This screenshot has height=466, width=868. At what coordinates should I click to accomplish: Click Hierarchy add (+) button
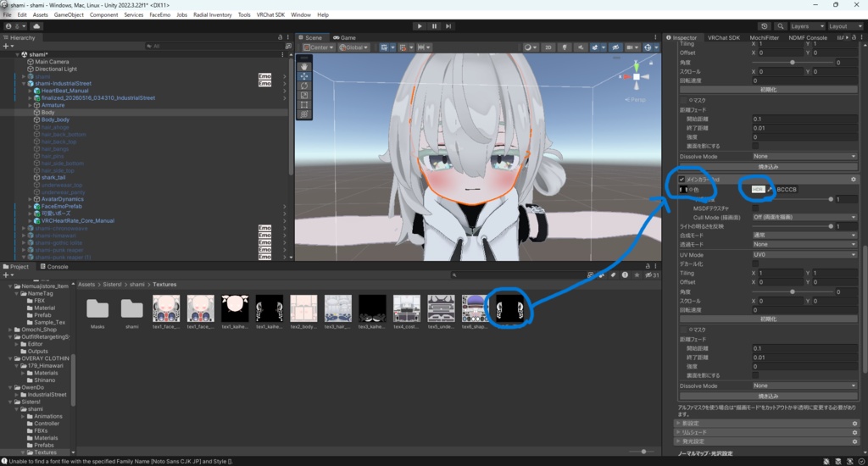tap(8, 46)
